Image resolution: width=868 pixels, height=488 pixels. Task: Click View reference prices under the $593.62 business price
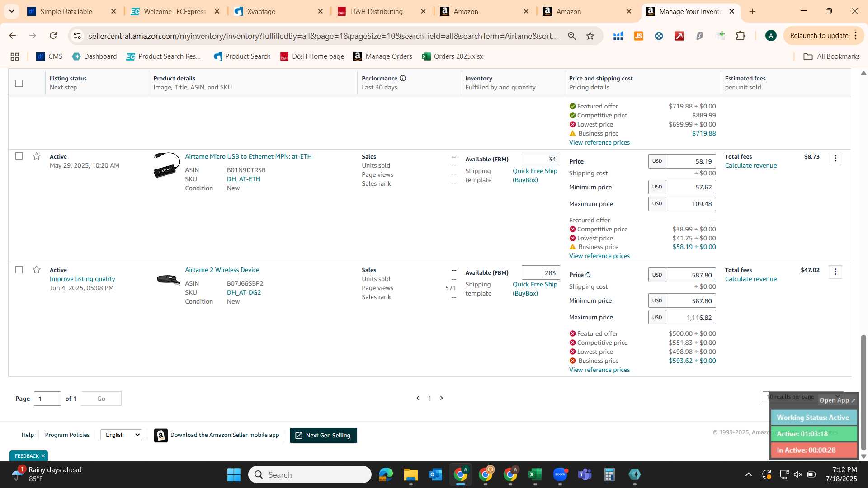click(x=599, y=370)
